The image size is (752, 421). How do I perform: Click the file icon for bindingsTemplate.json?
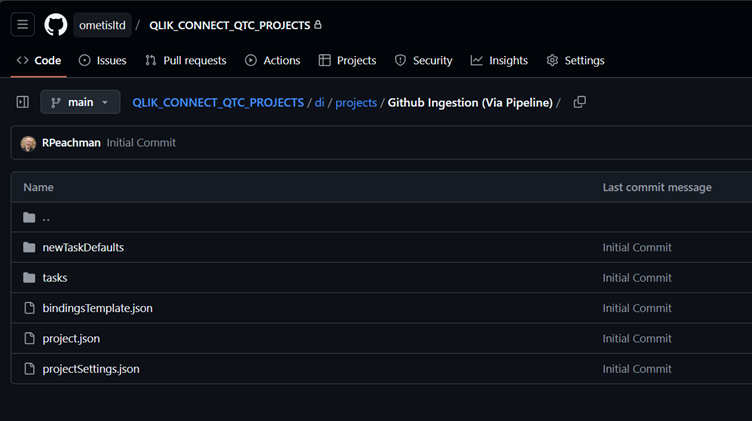(29, 308)
